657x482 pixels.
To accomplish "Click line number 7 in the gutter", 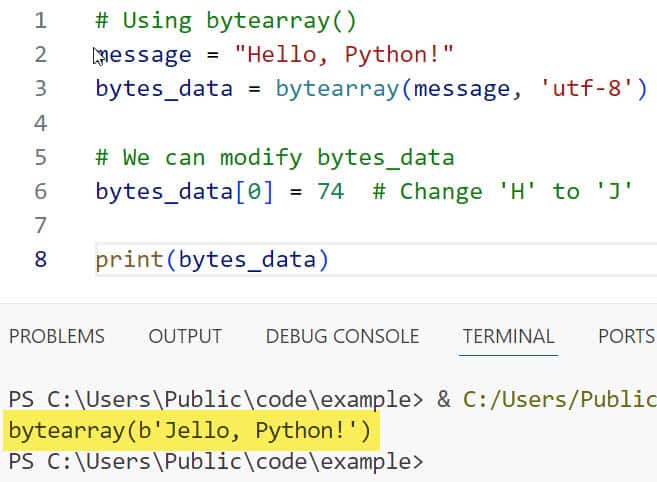I will [x=41, y=225].
